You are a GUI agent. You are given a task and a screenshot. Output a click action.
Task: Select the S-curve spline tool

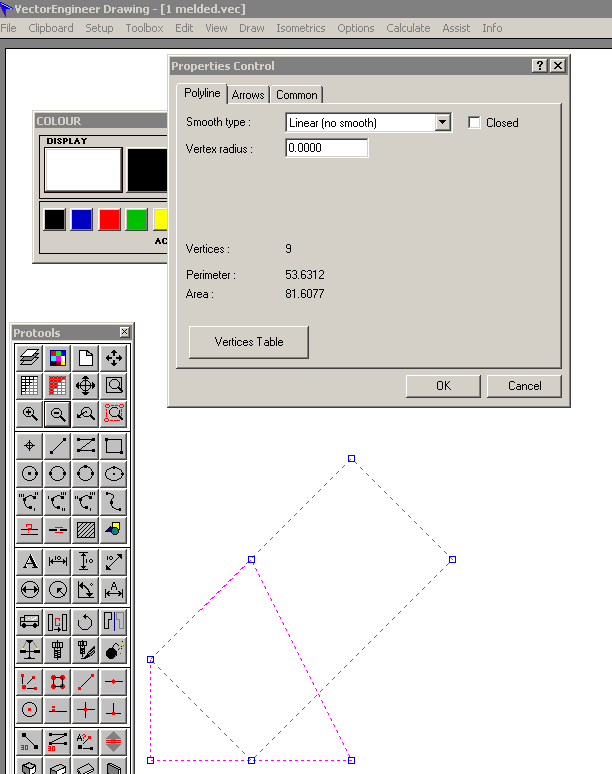pyautogui.click(x=114, y=502)
